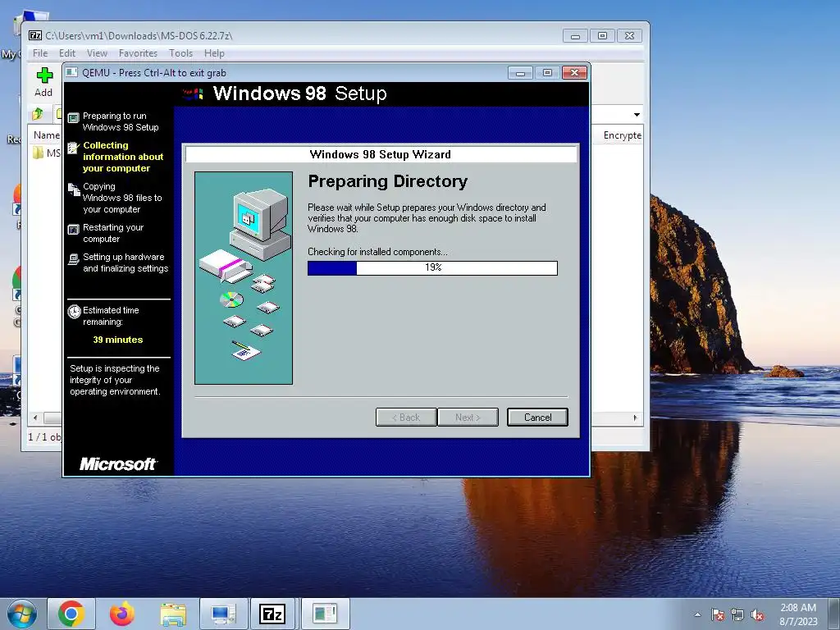
Task: Click the 'Preparing Directory' heading
Action: [x=387, y=181]
